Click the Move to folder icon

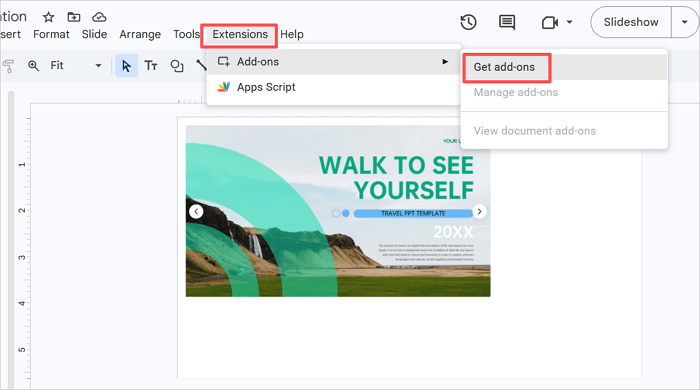pos(74,17)
